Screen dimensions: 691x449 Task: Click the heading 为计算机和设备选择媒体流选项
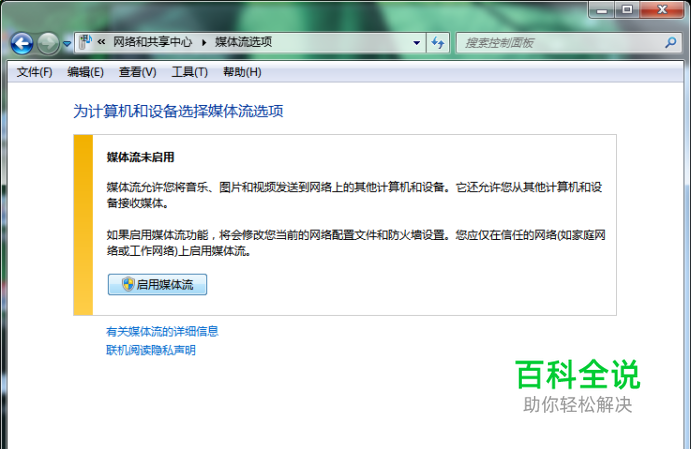pyautogui.click(x=178, y=111)
